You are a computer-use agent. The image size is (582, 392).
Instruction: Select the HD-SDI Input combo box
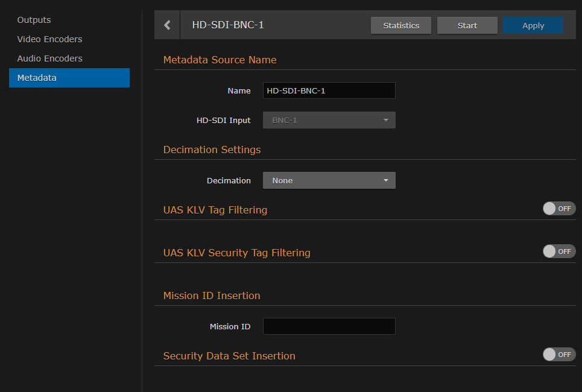pos(329,119)
